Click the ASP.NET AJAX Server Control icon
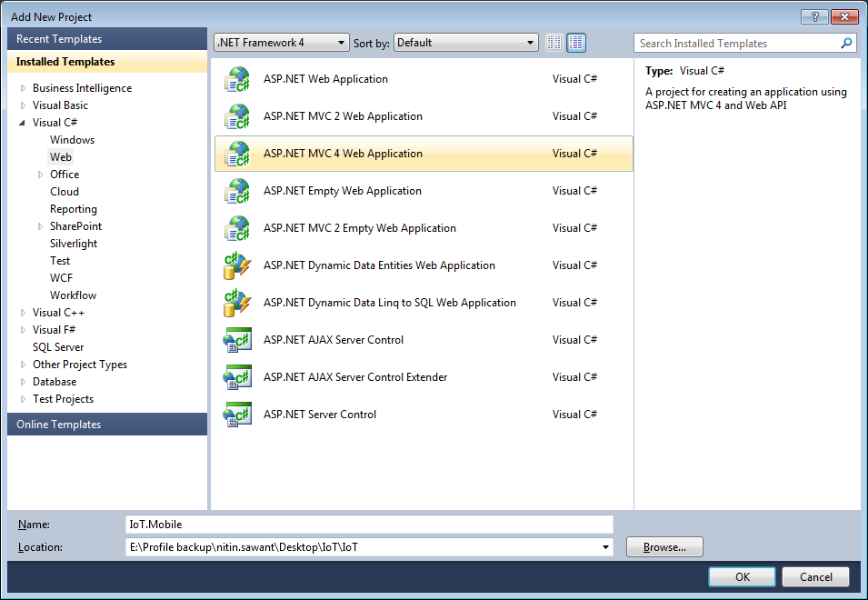 click(x=237, y=340)
